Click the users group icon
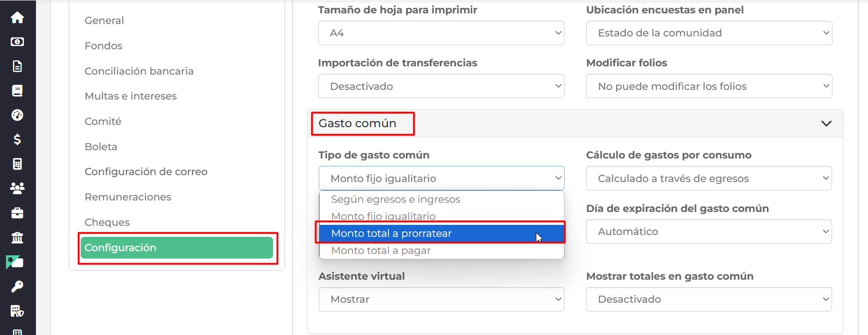This screenshot has height=335, width=868. (17, 188)
